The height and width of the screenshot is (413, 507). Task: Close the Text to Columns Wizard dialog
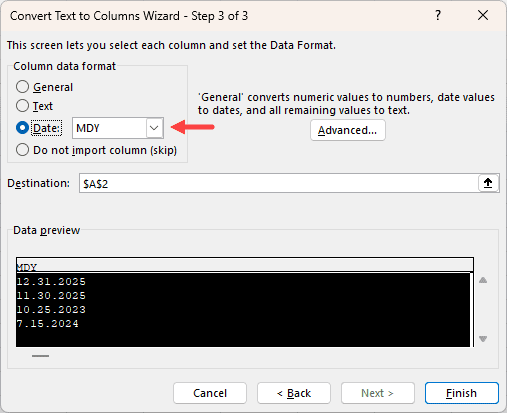click(x=483, y=15)
